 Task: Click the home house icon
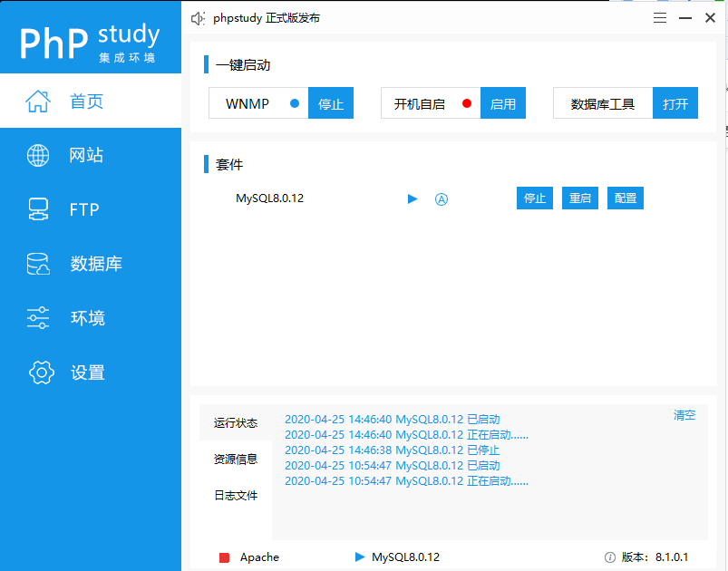[38, 101]
